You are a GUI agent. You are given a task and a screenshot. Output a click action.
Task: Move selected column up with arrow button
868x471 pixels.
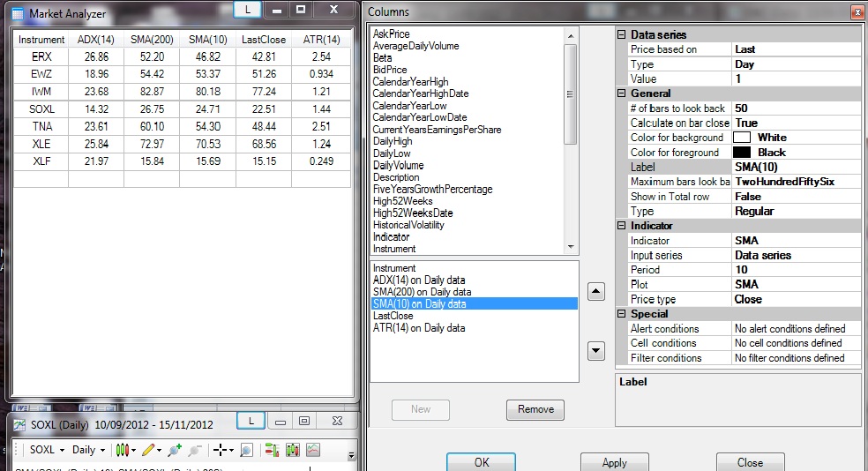click(x=595, y=291)
